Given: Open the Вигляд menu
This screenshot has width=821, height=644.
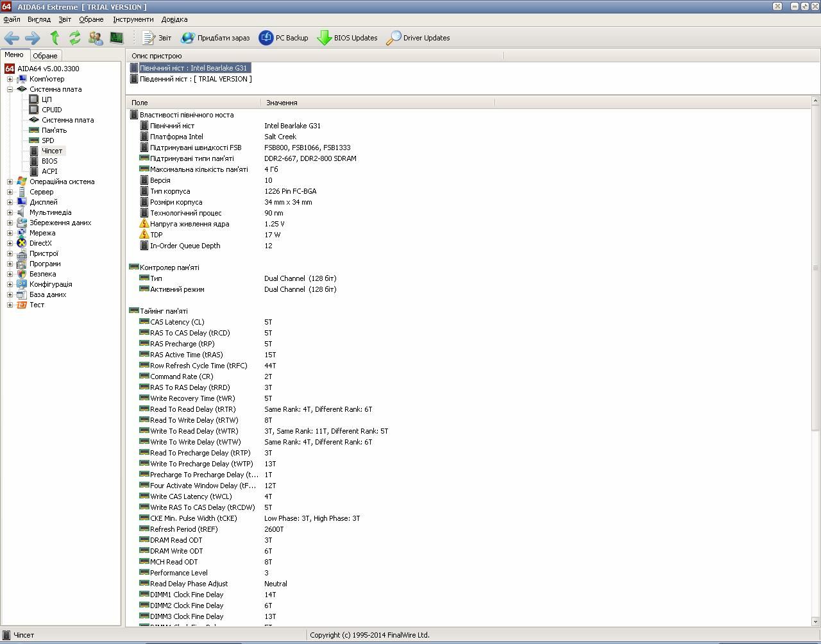Looking at the screenshot, I should [39, 19].
